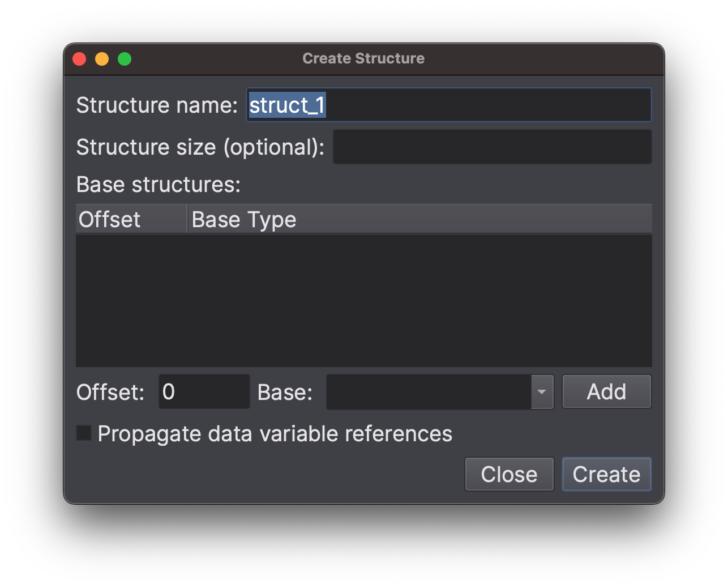Focus the Structure size (optional) field

tap(493, 147)
